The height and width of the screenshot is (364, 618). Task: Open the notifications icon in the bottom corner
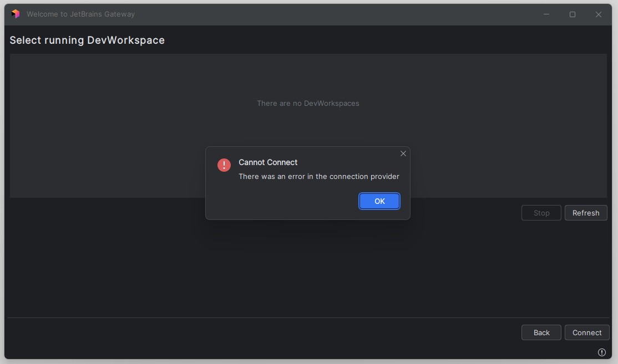(601, 352)
